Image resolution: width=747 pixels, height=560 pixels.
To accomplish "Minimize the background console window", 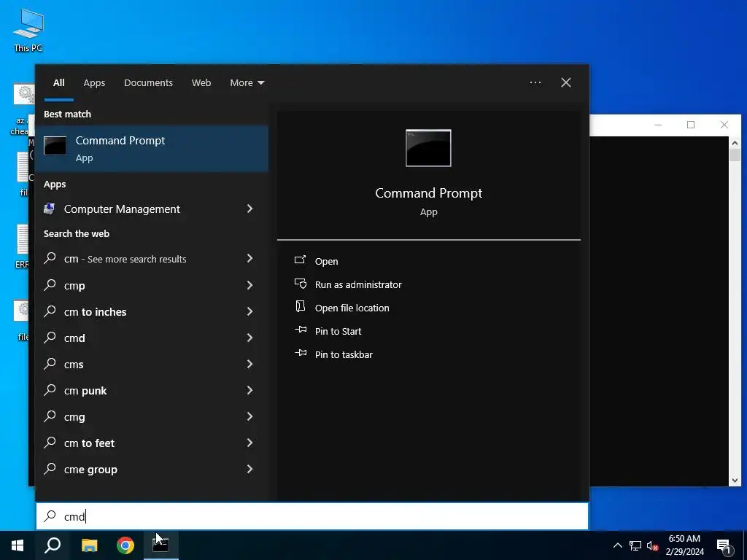I will click(658, 125).
